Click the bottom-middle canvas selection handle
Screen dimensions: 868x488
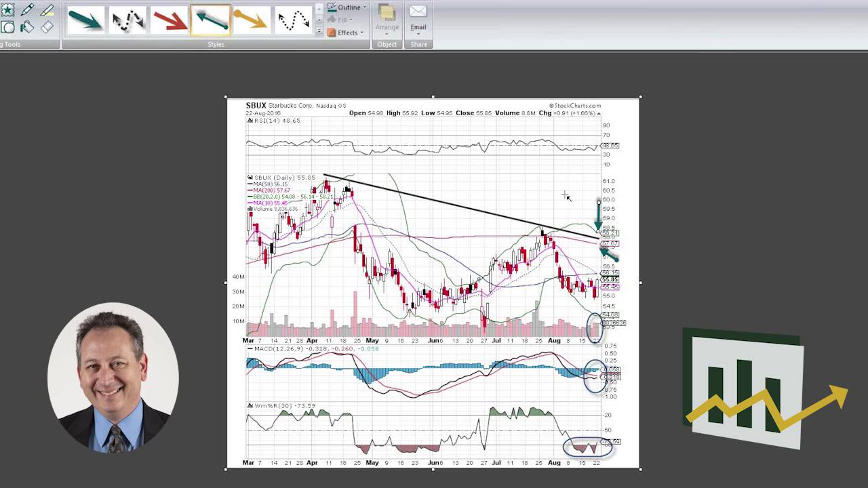pyautogui.click(x=433, y=468)
